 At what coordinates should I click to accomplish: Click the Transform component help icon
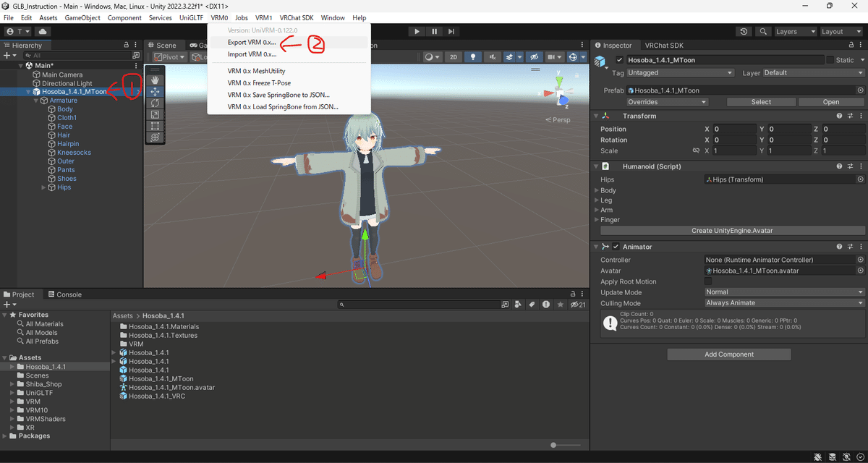[839, 116]
